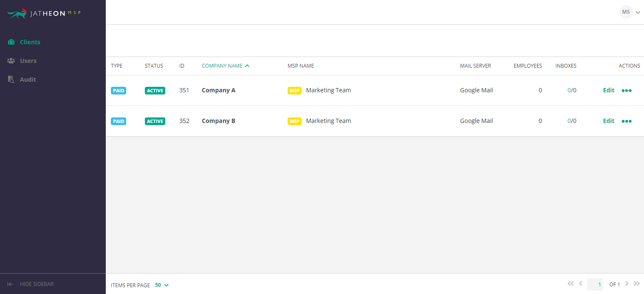This screenshot has height=294, width=644.
Task: Click the MSP badge in Company A row
Action: (294, 91)
